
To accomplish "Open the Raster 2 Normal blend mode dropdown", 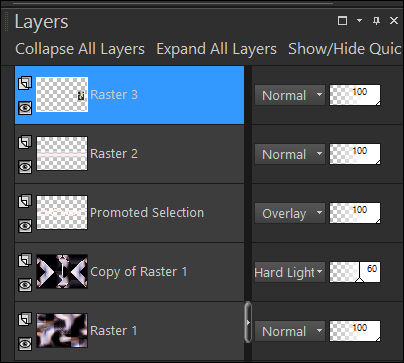I will (290, 154).
